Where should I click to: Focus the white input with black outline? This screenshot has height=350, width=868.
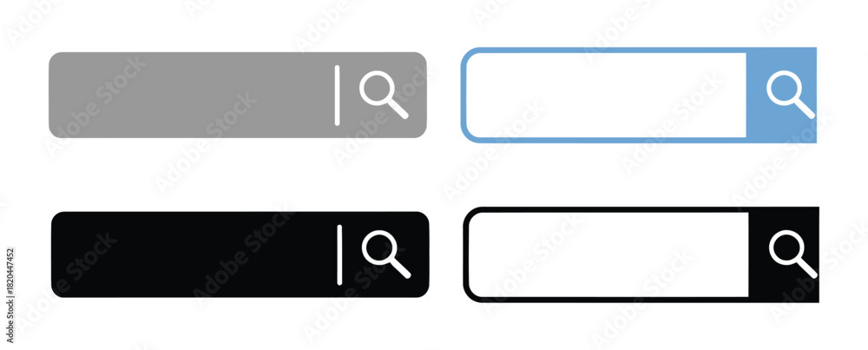click(608, 254)
